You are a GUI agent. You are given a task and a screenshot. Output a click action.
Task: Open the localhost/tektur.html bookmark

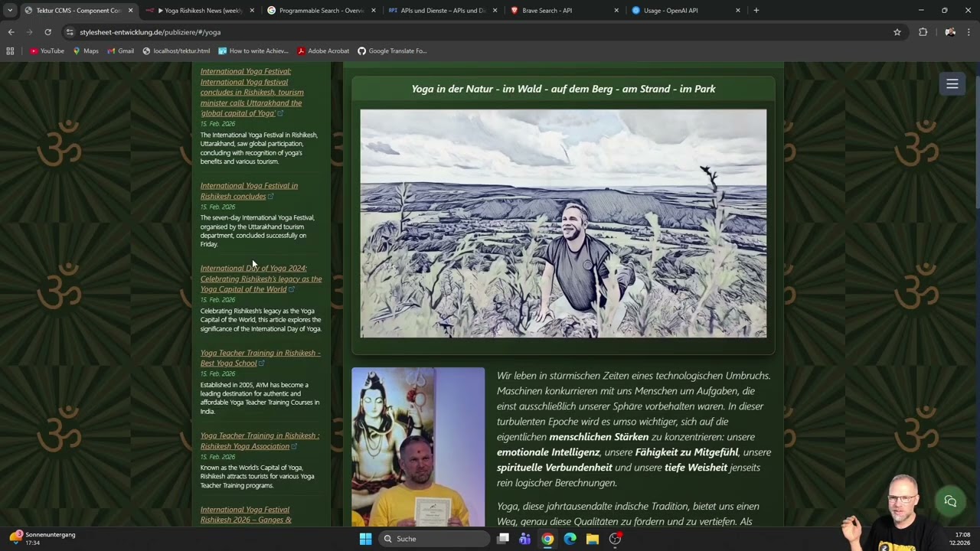click(x=176, y=51)
